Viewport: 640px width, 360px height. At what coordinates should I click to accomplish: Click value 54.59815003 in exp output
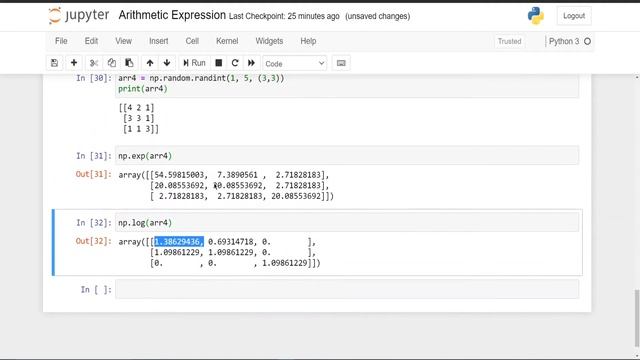click(179, 175)
